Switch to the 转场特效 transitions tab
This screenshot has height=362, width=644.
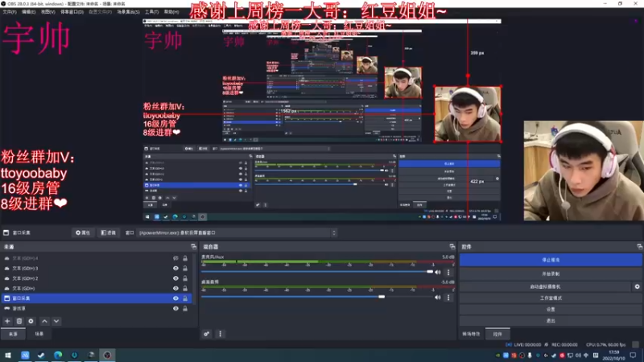pos(471,334)
